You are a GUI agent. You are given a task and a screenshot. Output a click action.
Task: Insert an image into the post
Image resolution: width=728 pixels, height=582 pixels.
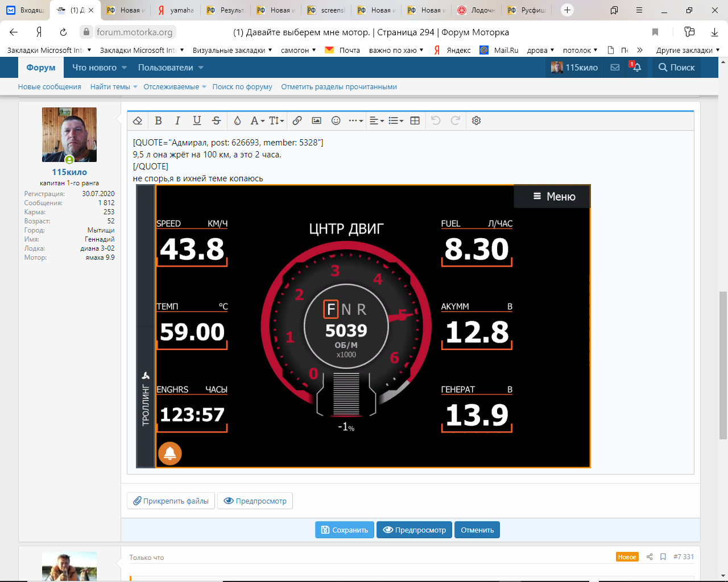coord(316,120)
